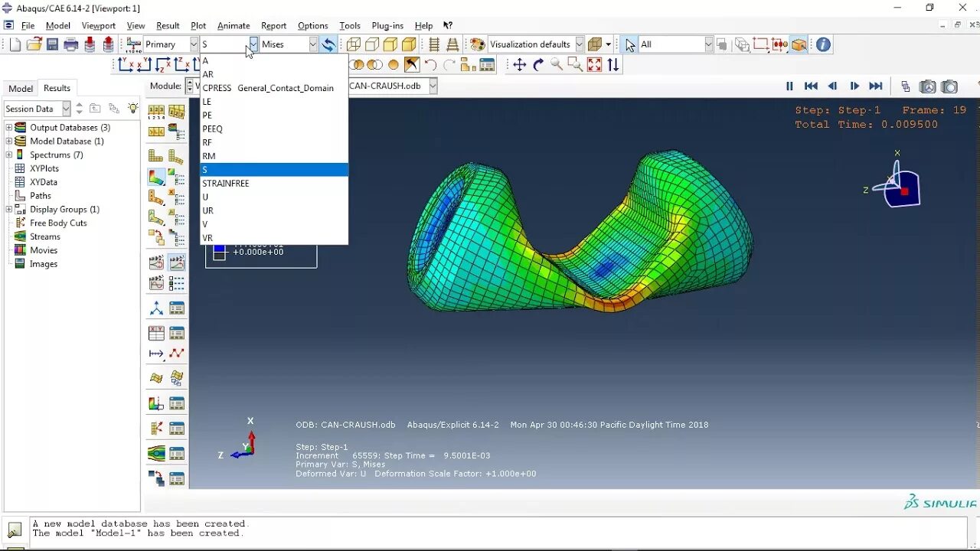
Task: Open the Animate menu
Action: click(234, 25)
